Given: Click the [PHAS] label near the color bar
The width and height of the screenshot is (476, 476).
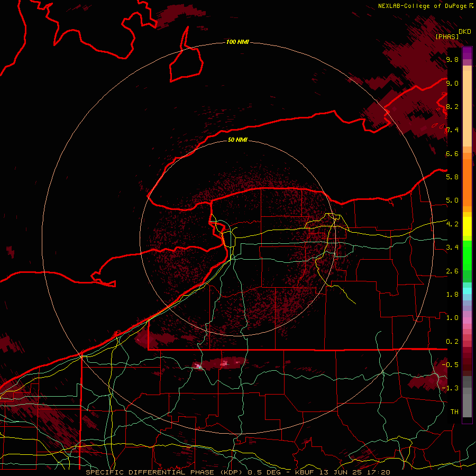Looking at the screenshot, I should point(447,36).
